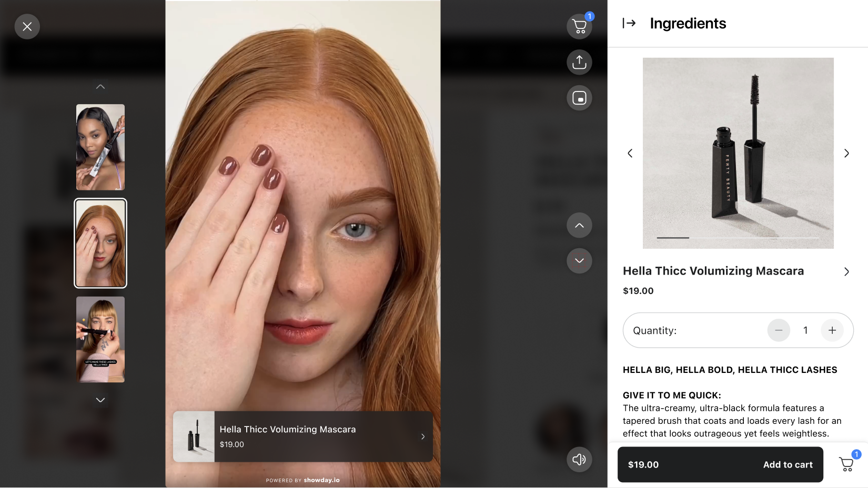Click 'HELLA BIG, HELLA BOLD, HELLA THICC LASHES' text
Viewport: 868px width, 488px height.
coord(730,370)
